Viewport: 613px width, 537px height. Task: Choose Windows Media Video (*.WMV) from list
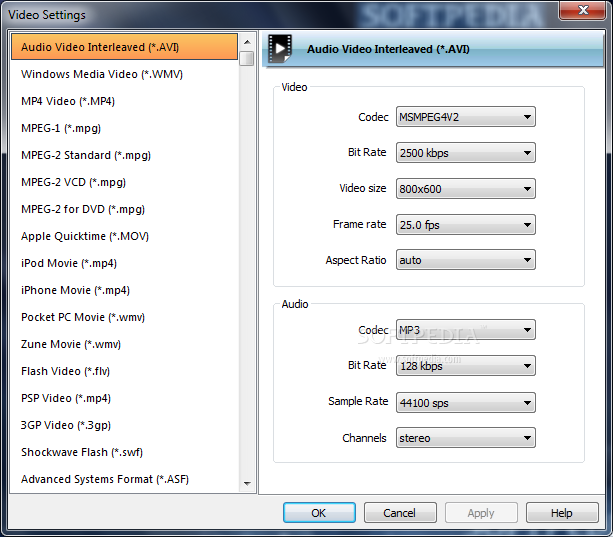124,74
